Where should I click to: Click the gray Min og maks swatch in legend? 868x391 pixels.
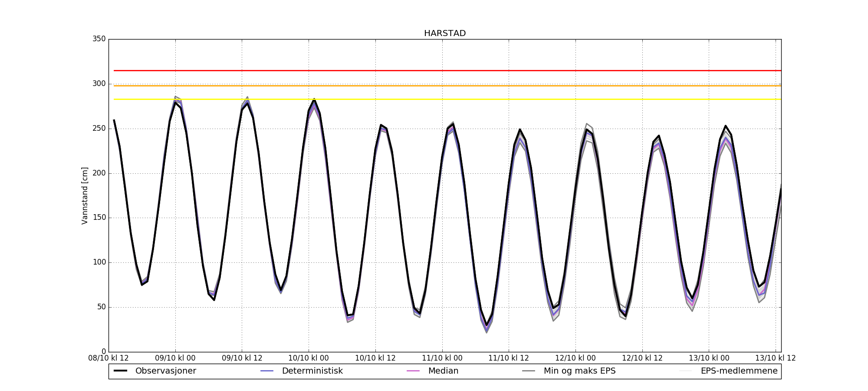[529, 371]
